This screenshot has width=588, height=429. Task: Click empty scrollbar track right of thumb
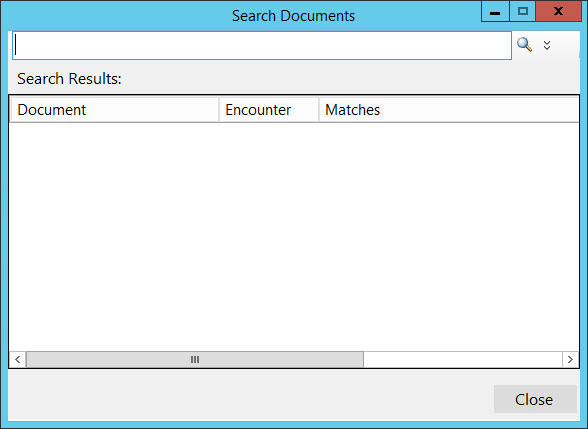[463, 360]
